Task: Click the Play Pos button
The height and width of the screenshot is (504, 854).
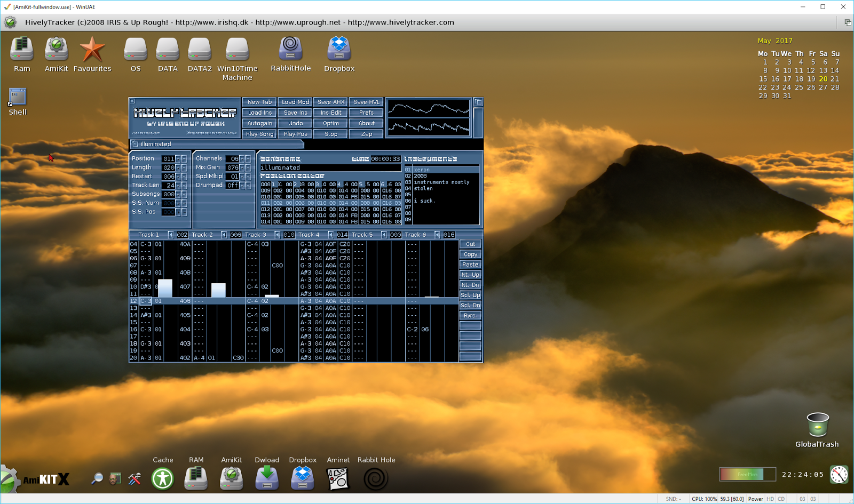Action: click(295, 134)
